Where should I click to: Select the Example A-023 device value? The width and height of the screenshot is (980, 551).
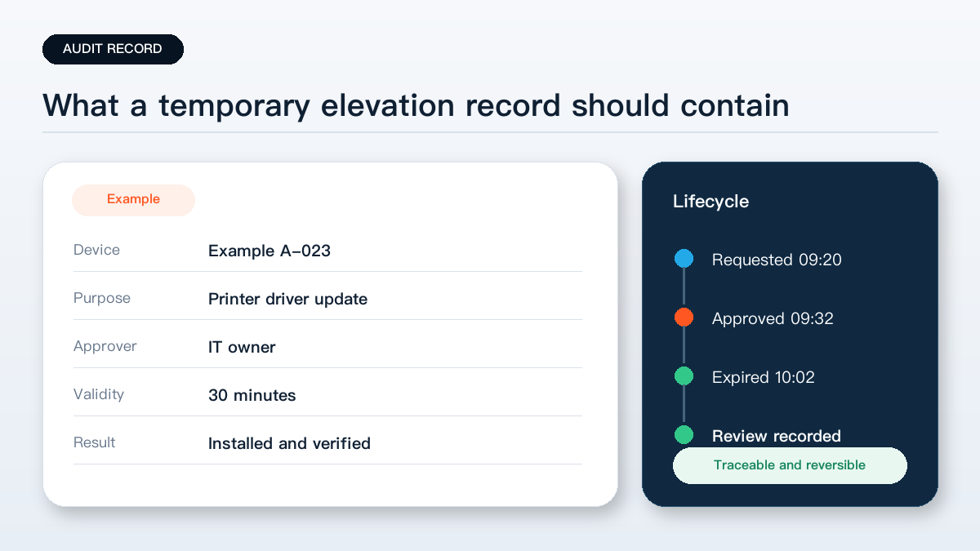269,251
